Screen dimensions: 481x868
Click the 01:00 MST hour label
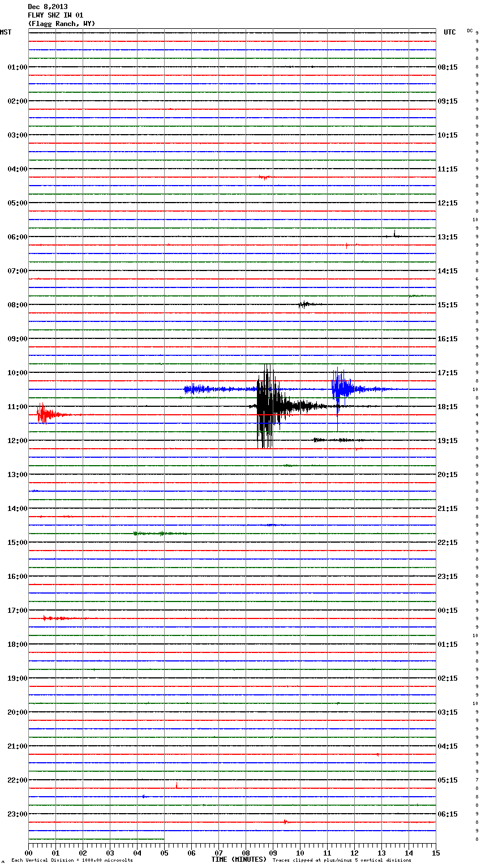pos(17,67)
